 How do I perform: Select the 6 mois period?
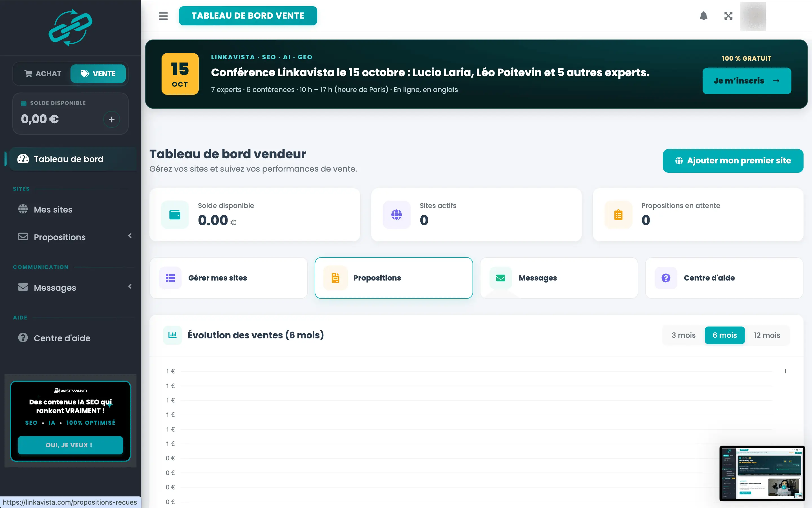point(725,335)
